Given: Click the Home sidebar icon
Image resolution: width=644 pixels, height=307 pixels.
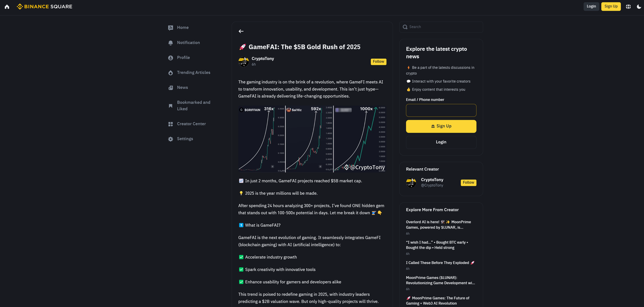Looking at the screenshot, I should click(171, 28).
